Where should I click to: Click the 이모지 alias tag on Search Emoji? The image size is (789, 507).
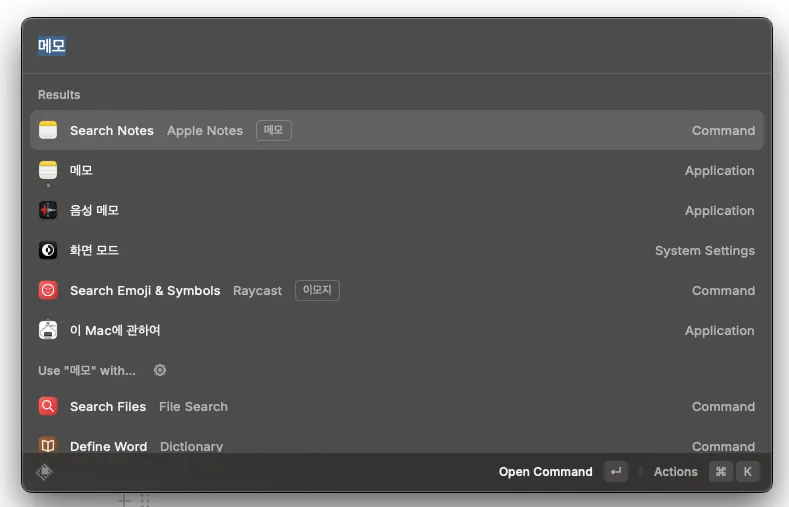(317, 290)
